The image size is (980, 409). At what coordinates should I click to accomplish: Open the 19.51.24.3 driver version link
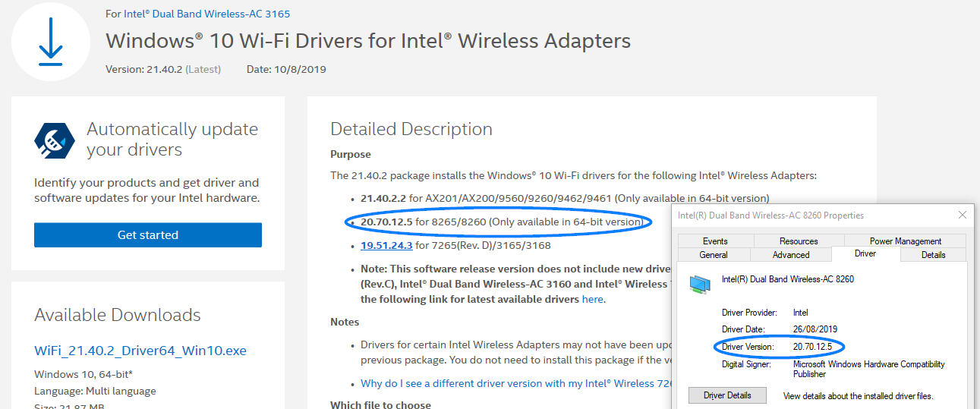[386, 245]
